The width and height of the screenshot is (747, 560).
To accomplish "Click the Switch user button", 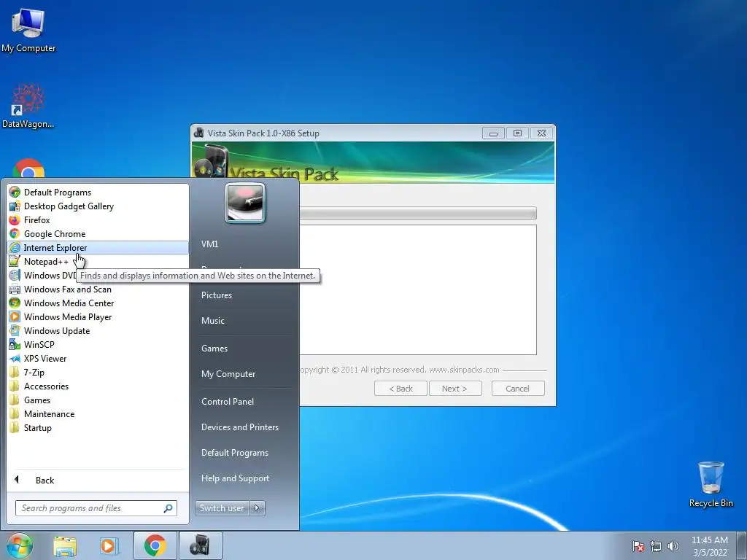I will coord(222,508).
